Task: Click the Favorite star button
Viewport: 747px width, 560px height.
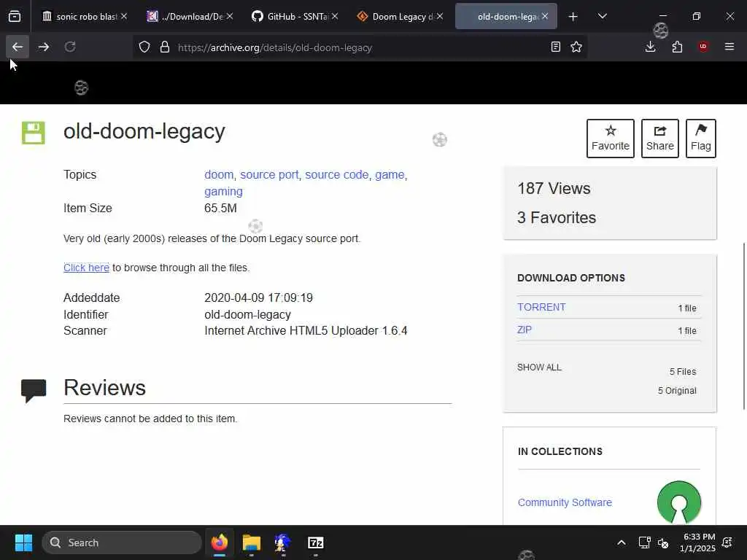Action: click(x=611, y=139)
